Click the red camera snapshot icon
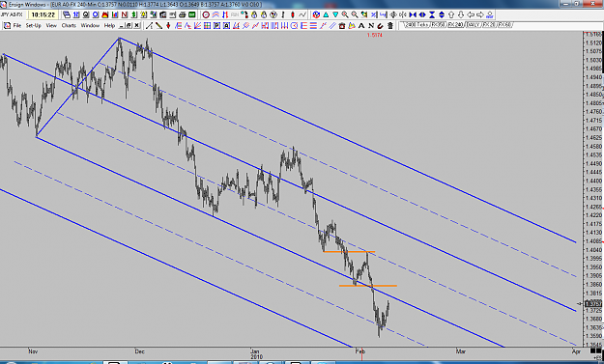 [x=342, y=25]
